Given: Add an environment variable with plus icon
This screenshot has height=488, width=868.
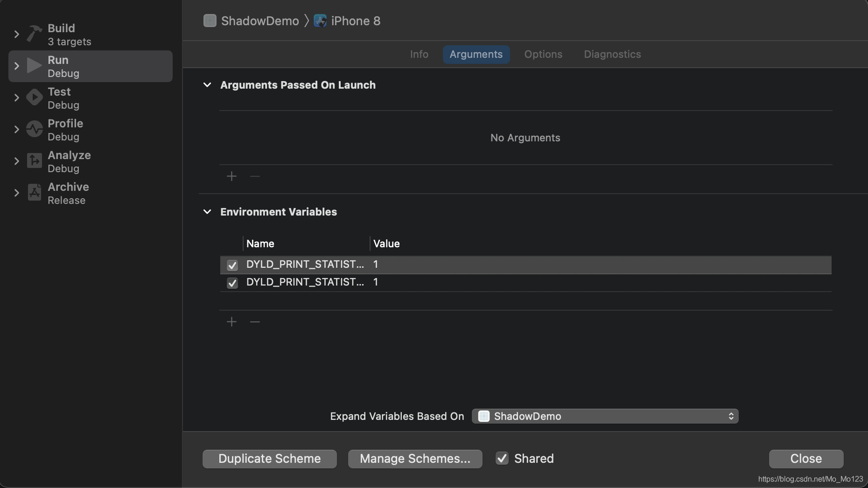Looking at the screenshot, I should click(231, 322).
